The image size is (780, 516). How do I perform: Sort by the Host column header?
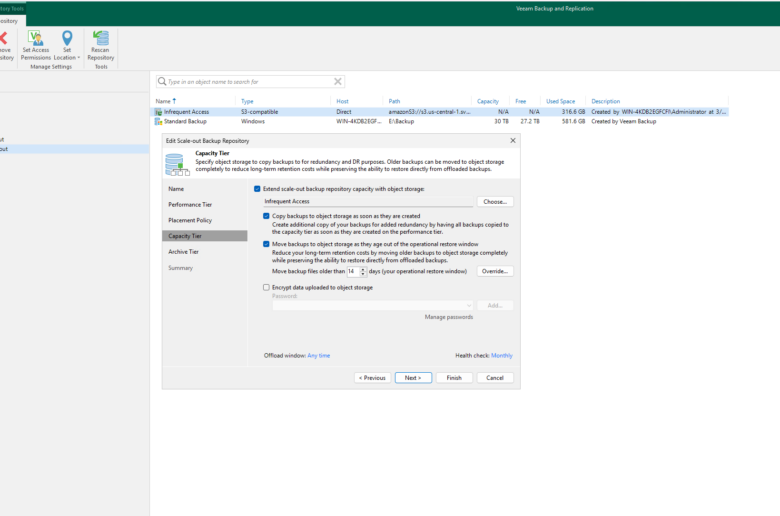[x=342, y=102]
